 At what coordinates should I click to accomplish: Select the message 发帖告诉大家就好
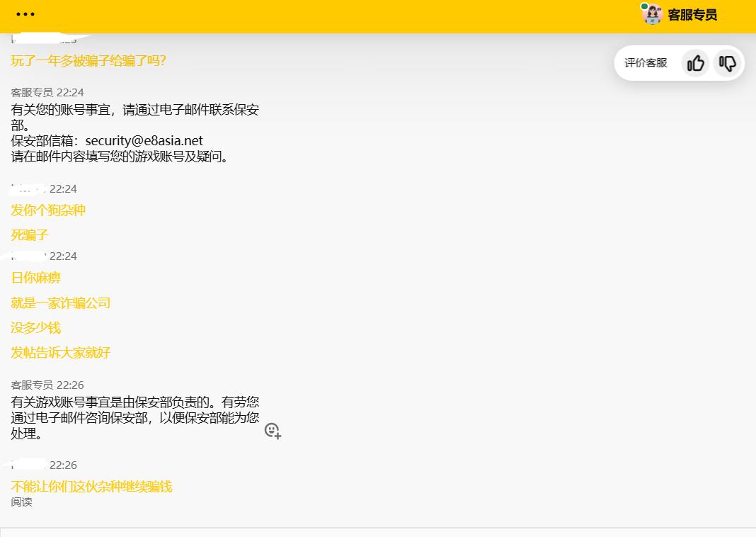click(60, 352)
